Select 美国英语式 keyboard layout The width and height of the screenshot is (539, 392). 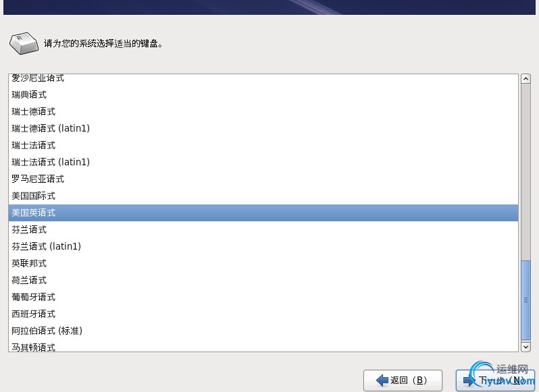[x=263, y=213]
